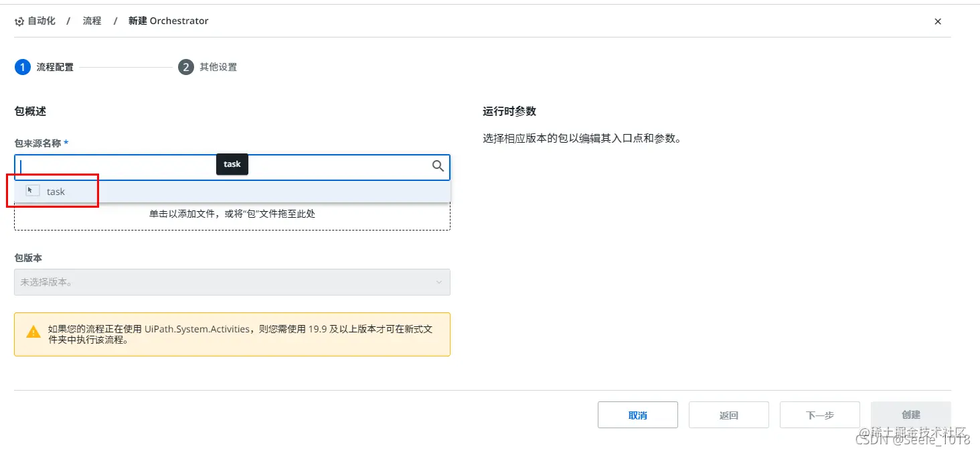Viewport: 980px width, 453px height.
Task: Click the 返回 button
Action: [728, 414]
